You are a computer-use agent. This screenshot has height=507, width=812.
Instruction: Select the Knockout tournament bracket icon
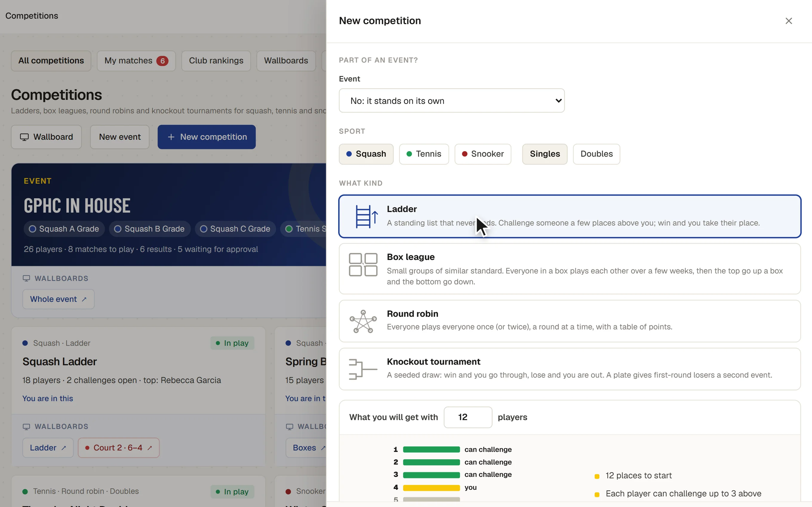click(x=363, y=369)
